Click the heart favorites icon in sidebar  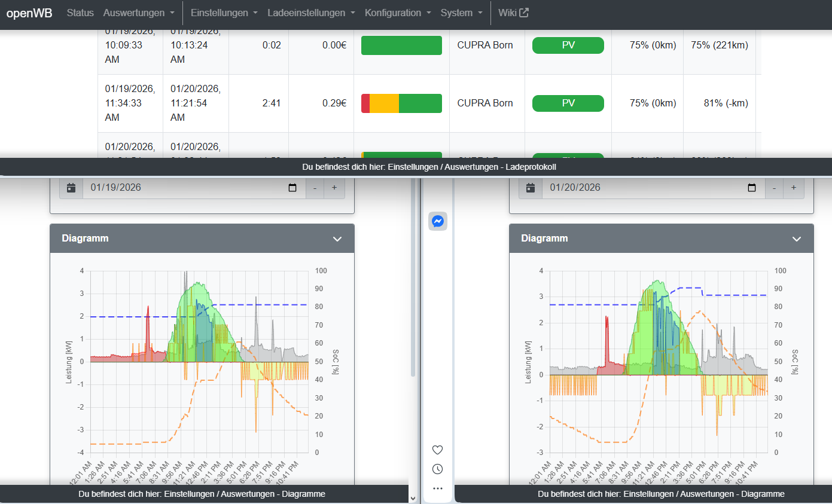437,450
